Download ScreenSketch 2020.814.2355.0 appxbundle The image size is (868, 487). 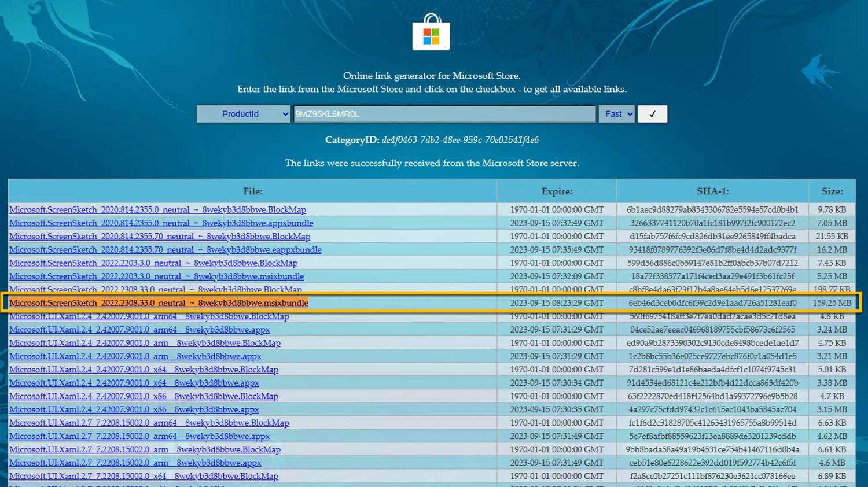pyautogui.click(x=161, y=223)
